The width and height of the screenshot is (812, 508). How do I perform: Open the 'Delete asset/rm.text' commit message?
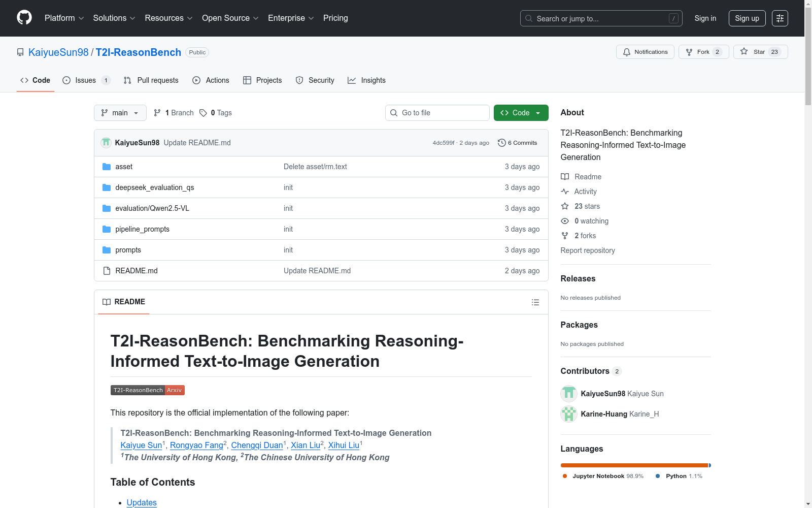click(315, 167)
